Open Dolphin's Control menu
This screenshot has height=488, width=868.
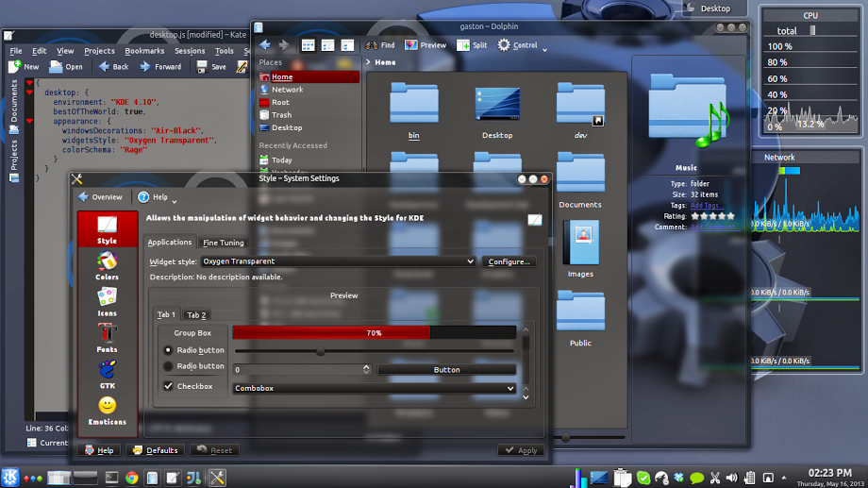pos(522,45)
